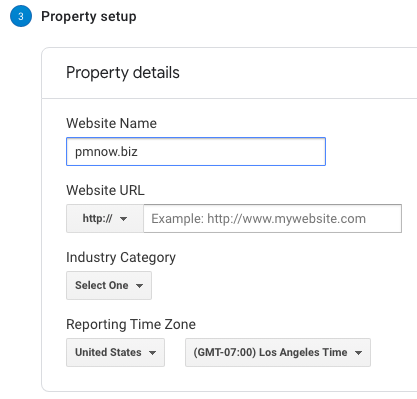Click the caret icon beside United States
417x399 pixels.
[x=152, y=353]
